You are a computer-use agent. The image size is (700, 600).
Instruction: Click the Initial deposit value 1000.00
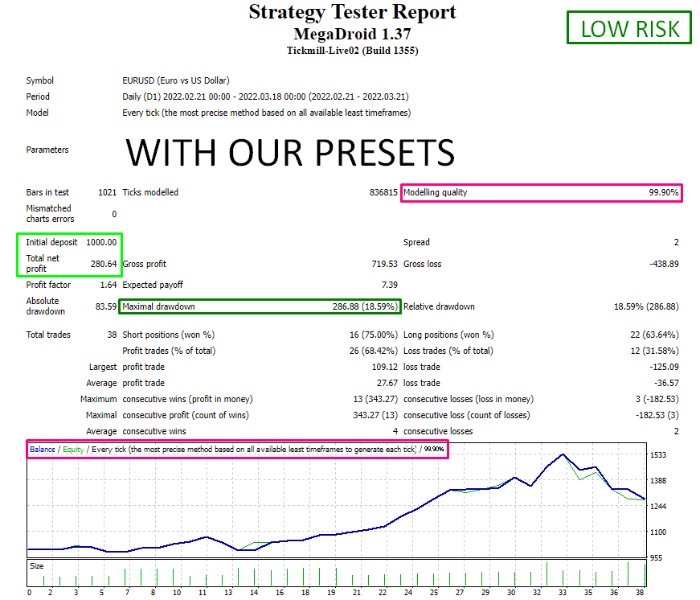[101, 242]
